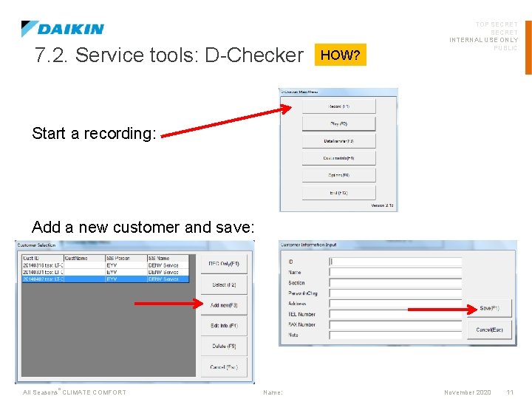Viewport: 532px width, 399px height.
Task: Click EYV cell in the 20140331 row
Action: point(126,272)
